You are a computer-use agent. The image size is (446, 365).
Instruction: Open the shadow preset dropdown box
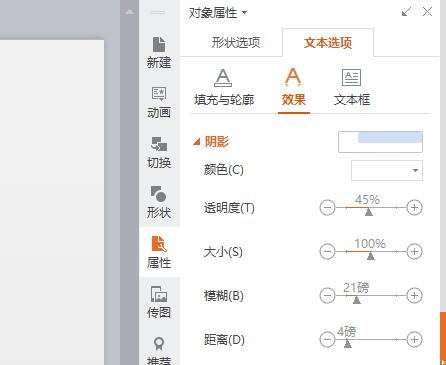tap(380, 142)
